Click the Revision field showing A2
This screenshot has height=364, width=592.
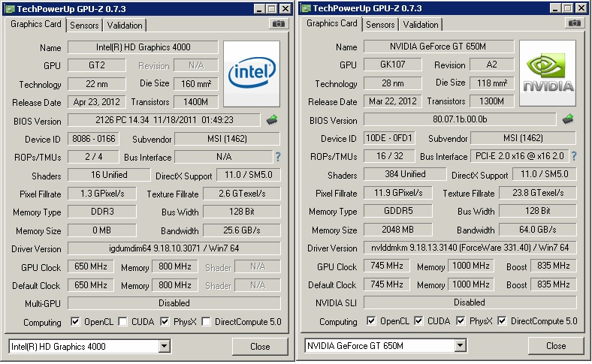492,65
